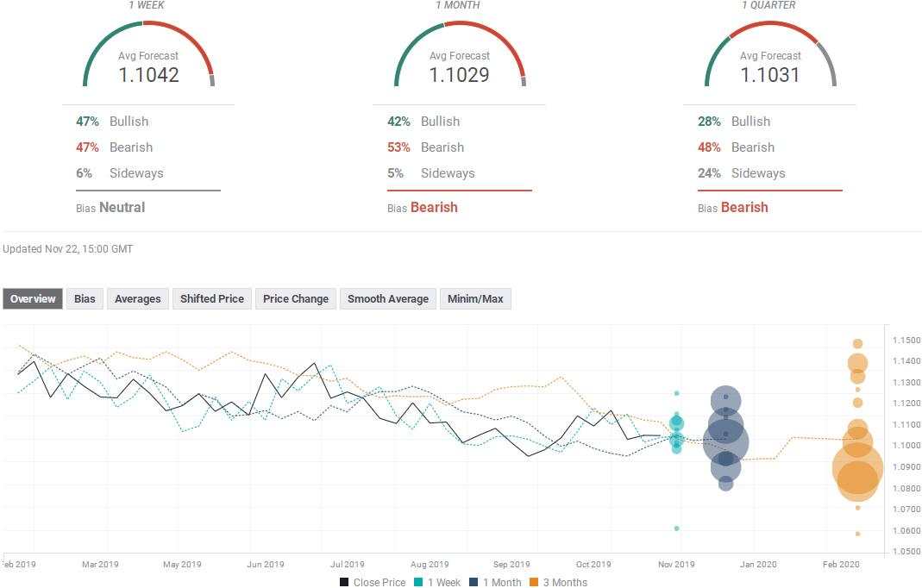Click the lowest teal dot near 1.0600
Viewport: 922px width, 588px height.
(677, 528)
